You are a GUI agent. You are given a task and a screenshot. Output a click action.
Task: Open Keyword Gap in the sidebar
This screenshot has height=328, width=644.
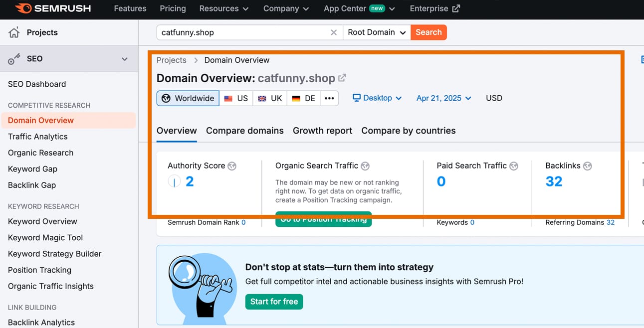pos(32,169)
